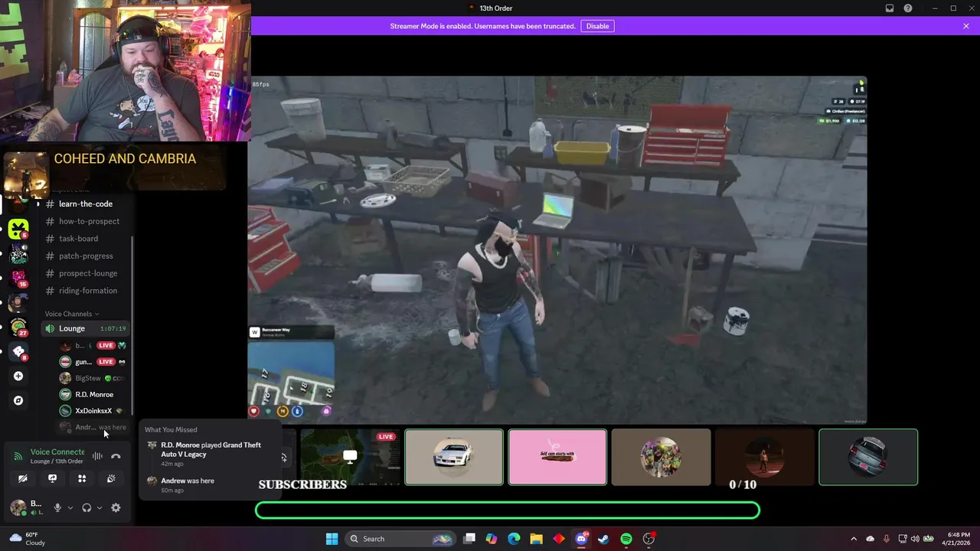Open Spotify from taskbar
The width and height of the screenshot is (980, 551).
[x=626, y=539]
